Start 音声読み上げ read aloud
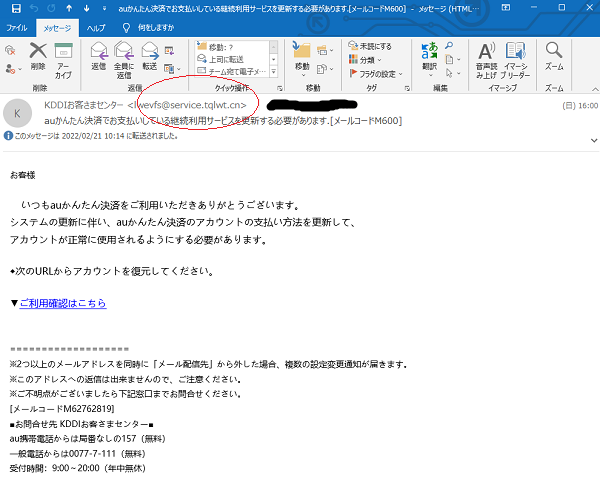Image resolution: width=600 pixels, height=493 pixels. click(486, 60)
